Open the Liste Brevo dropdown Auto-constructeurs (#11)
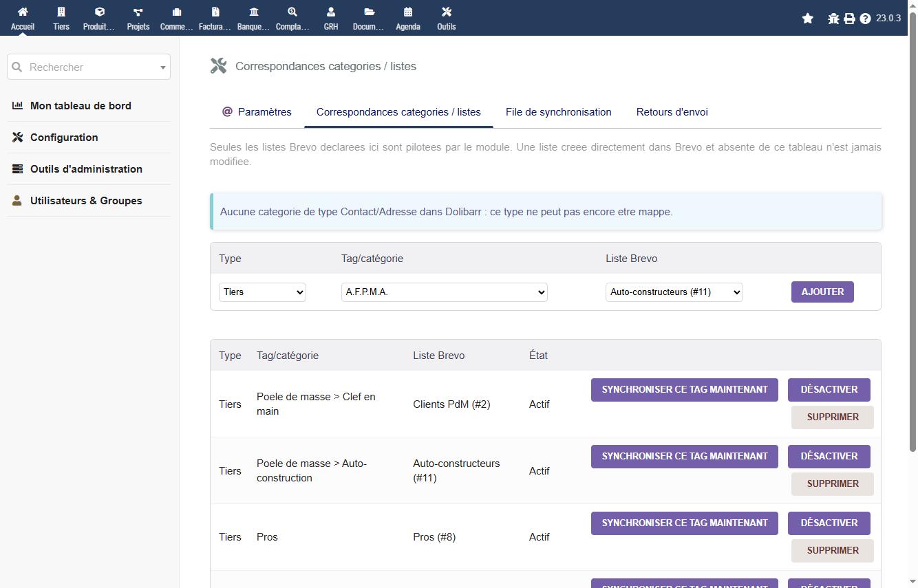The image size is (918, 588). tap(674, 292)
